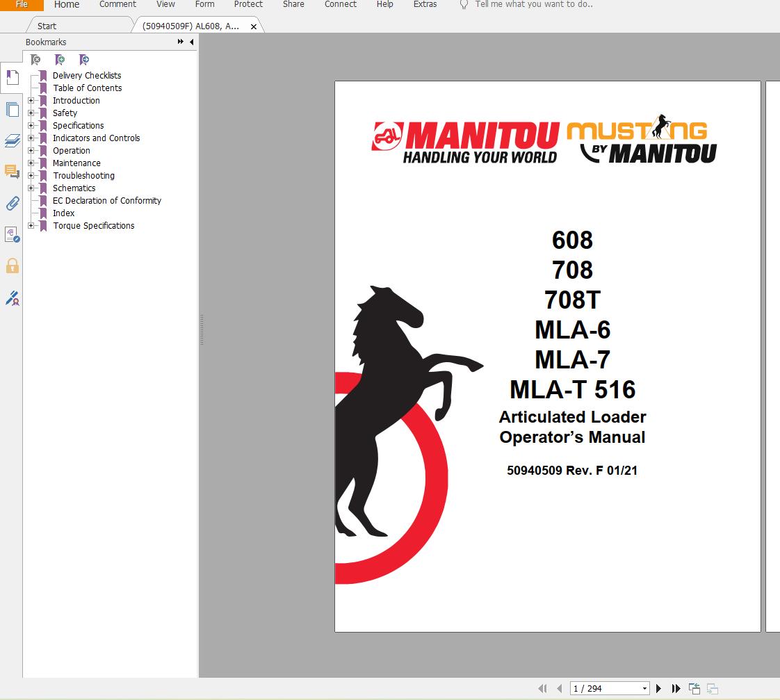Expand the Torque Specifications bookmark
Viewport: 780px width, 700px height.
pos(31,225)
